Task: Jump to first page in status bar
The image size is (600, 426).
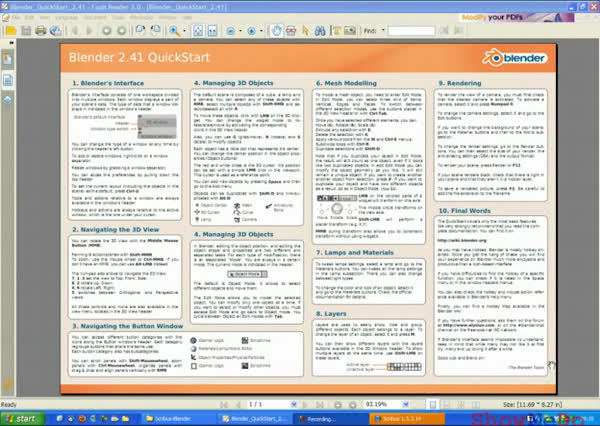Action: point(224,405)
